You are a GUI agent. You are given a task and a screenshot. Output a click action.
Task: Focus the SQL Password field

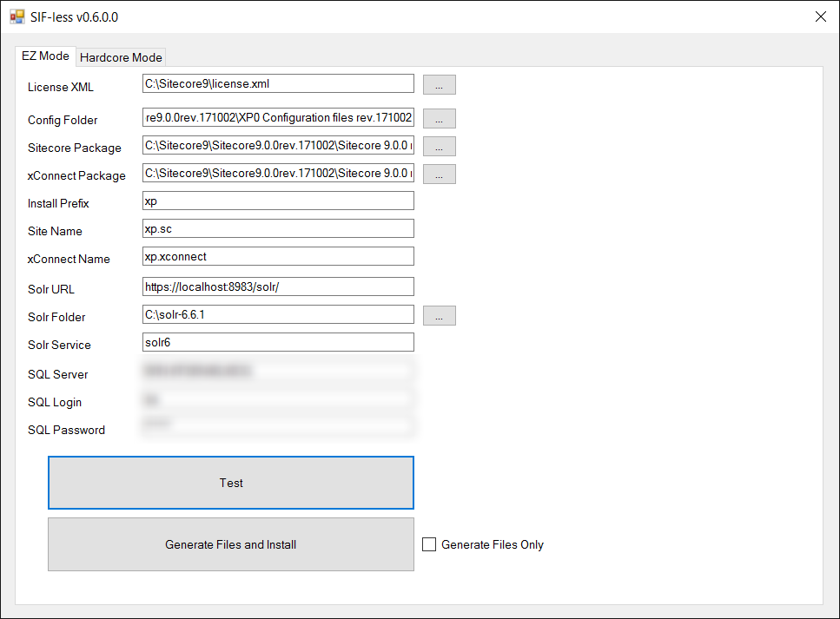(278, 426)
